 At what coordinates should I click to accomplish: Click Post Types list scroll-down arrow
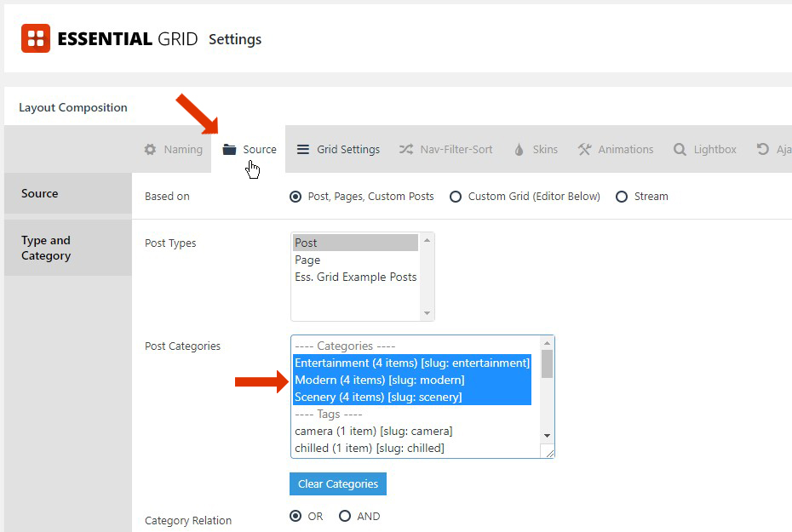(427, 313)
